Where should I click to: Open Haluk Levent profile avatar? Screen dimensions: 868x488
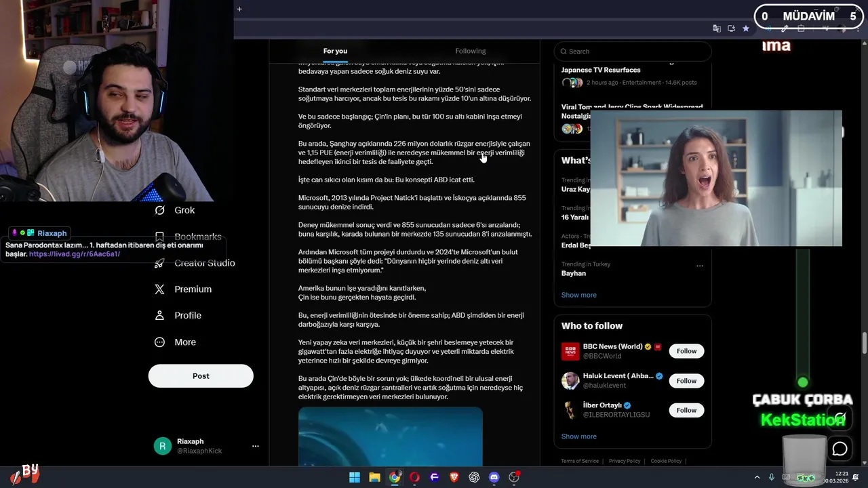[570, 381]
